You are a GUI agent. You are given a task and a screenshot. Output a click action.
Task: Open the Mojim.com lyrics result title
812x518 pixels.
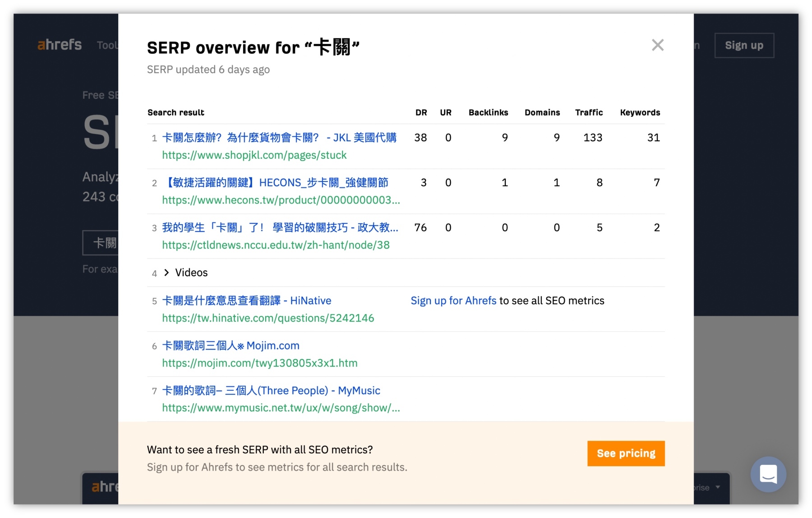pos(231,346)
